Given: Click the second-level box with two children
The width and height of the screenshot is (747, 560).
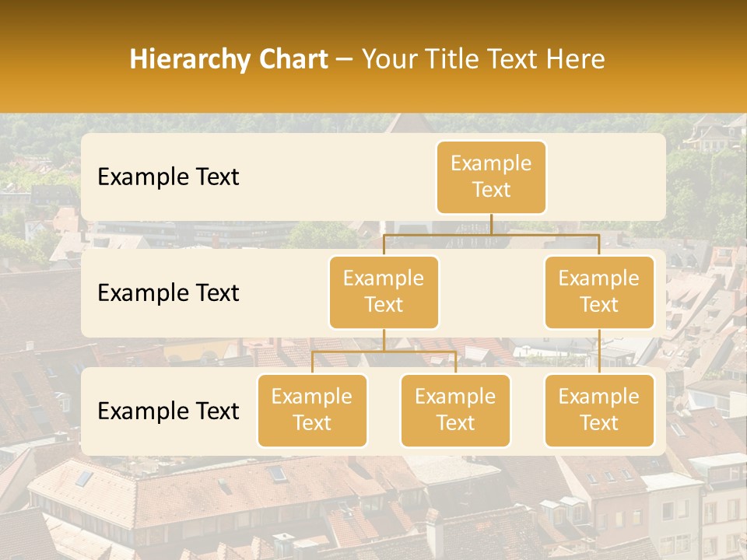Looking at the screenshot, I should click(384, 292).
